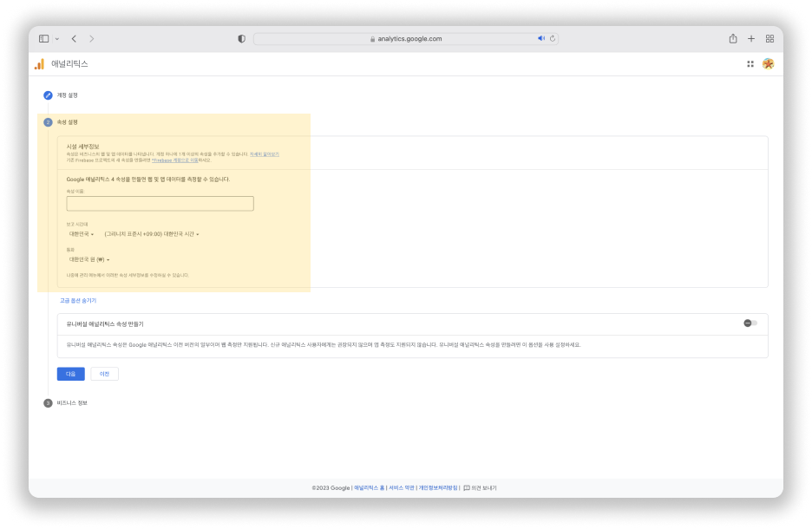Open the sidebar options chevron in Safari
Image resolution: width=812 pixels, height=529 pixels.
[57, 39]
